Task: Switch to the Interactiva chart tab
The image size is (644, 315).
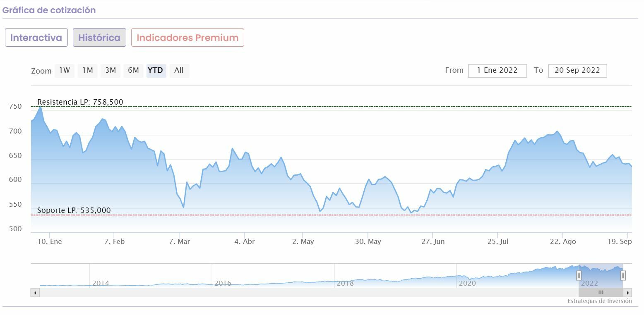Action: 36,38
